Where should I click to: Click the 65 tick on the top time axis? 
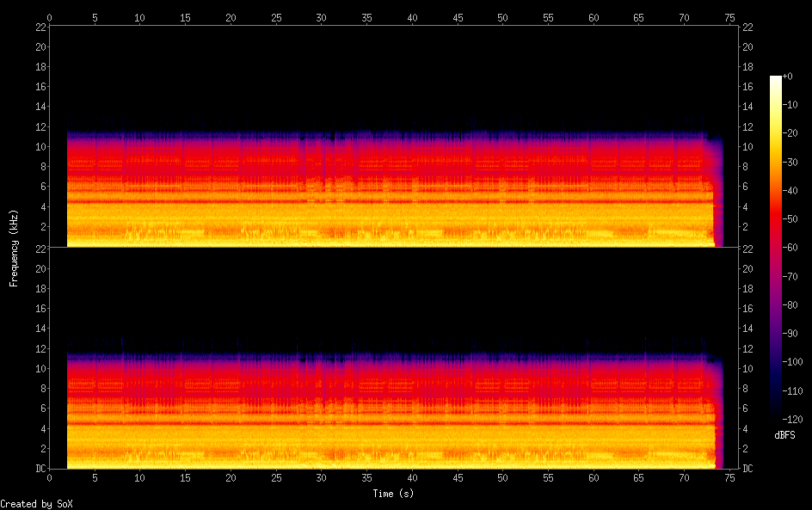[x=639, y=17]
